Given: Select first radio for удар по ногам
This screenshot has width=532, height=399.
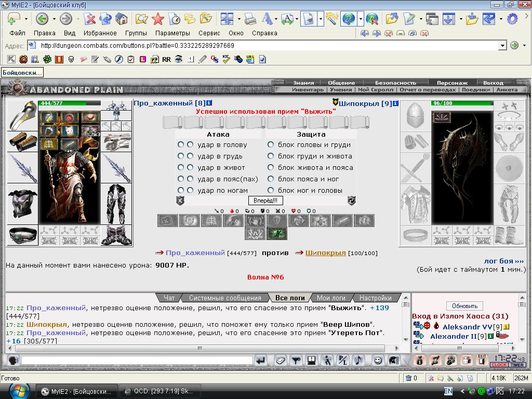Looking at the screenshot, I should 180,190.
